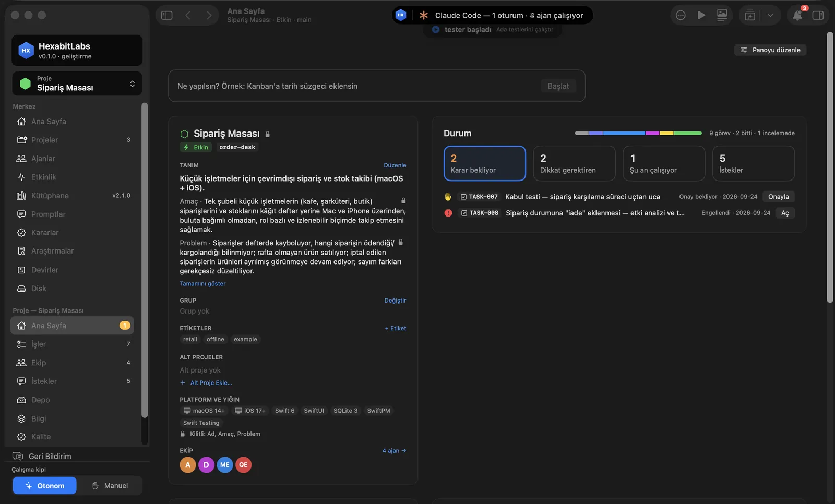Switch working mode to Otonom

pyautogui.click(x=45, y=486)
